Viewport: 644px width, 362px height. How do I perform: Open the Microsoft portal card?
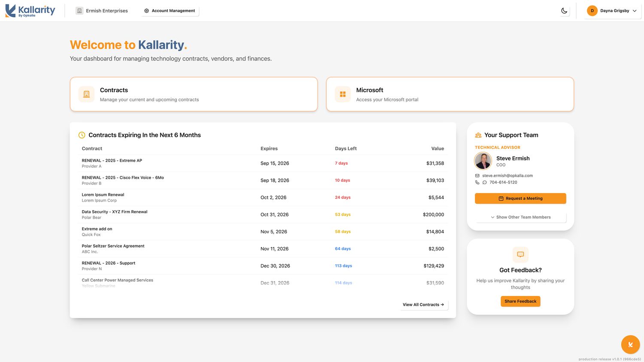click(450, 94)
